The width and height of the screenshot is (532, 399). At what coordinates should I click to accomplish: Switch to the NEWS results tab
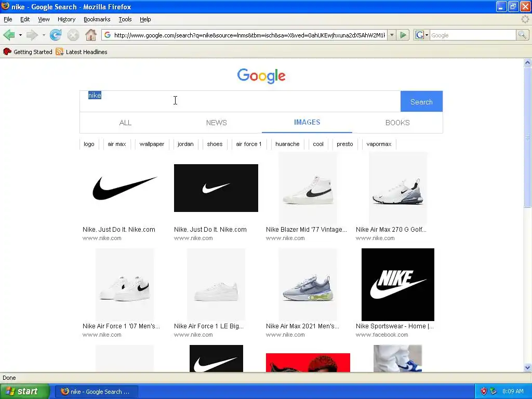coord(217,123)
